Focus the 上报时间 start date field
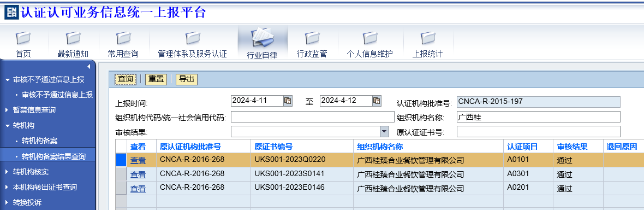This screenshot has height=210, width=644. 257,101
